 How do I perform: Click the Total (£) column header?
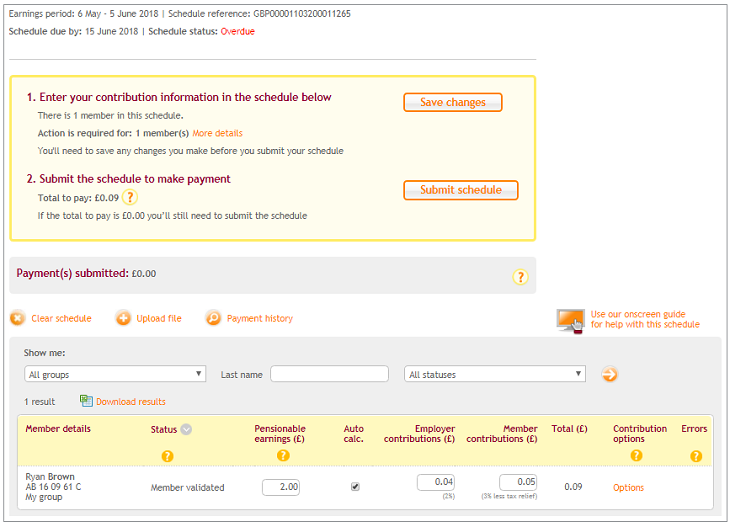569,429
